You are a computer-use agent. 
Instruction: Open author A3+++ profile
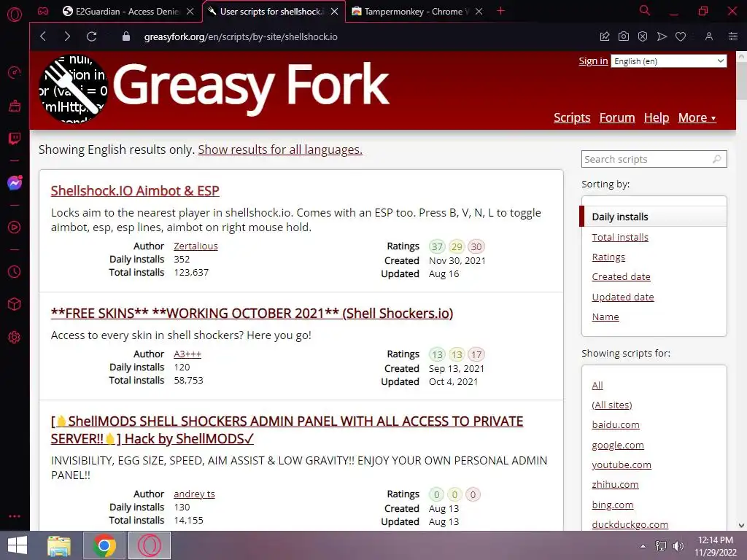tap(187, 354)
